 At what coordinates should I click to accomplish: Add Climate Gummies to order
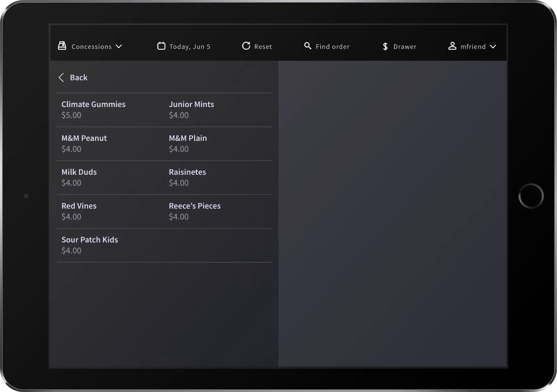111,110
